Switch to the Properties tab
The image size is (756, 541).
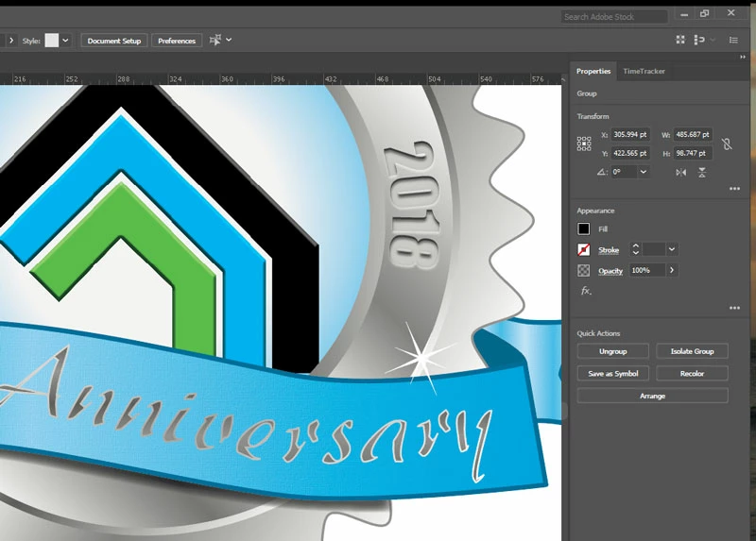(x=593, y=72)
